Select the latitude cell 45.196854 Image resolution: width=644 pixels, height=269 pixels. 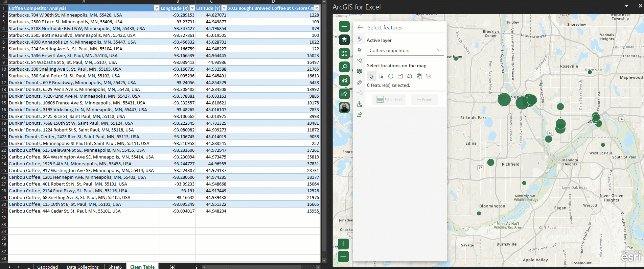[x=211, y=28]
